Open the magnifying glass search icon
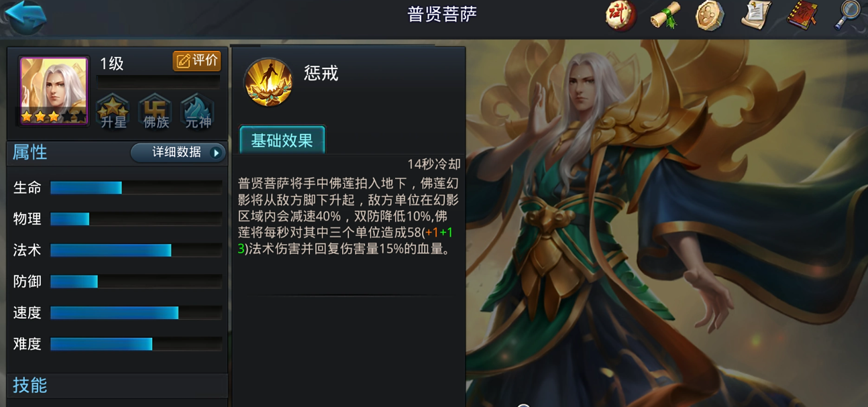This screenshot has width=868, height=407. coord(847,15)
